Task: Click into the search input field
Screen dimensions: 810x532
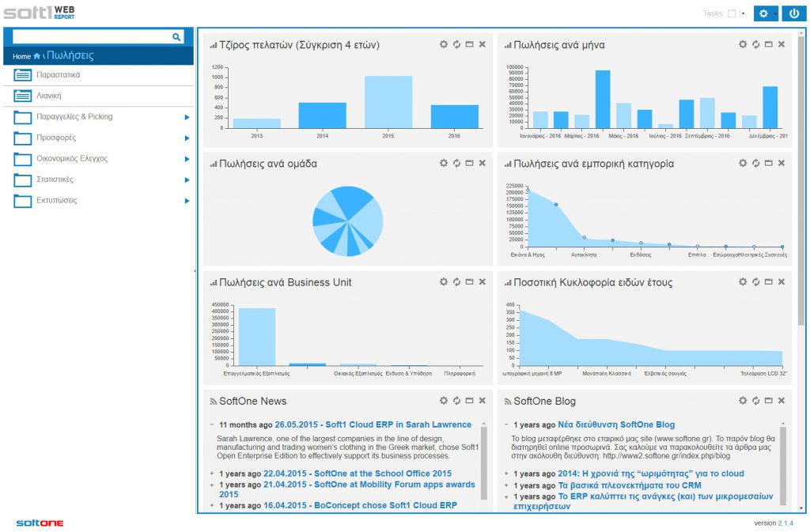Action: pyautogui.click(x=92, y=36)
